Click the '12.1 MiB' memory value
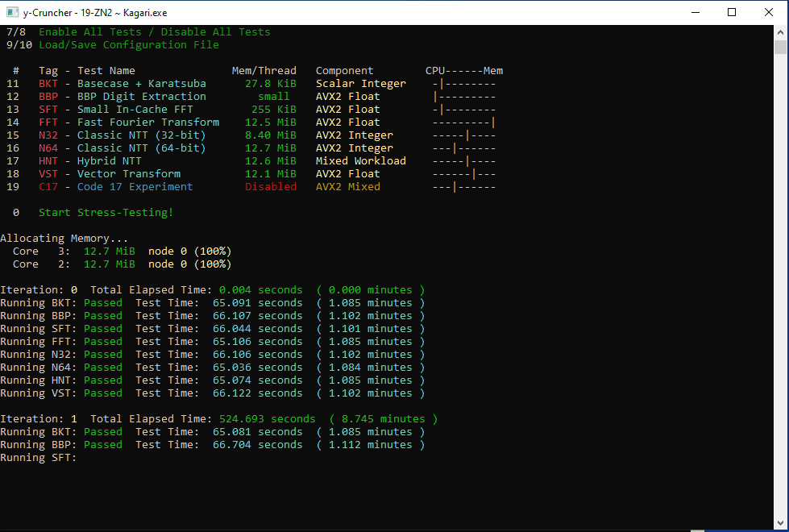 271,173
